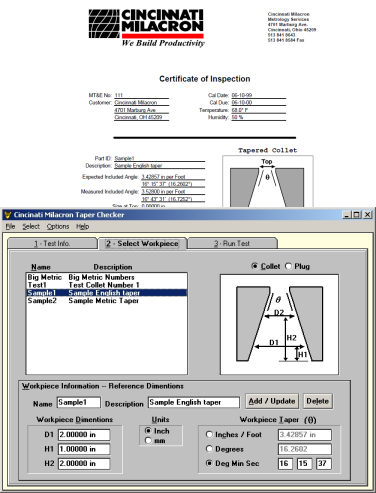The width and height of the screenshot is (376, 493).
Task: Open the Select menu
Action: (31, 226)
